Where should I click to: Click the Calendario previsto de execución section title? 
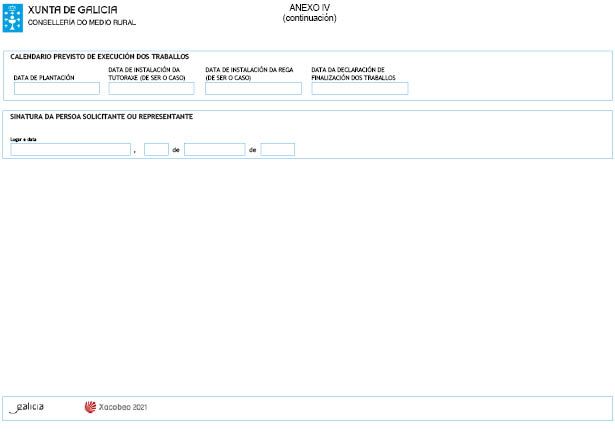click(x=100, y=57)
